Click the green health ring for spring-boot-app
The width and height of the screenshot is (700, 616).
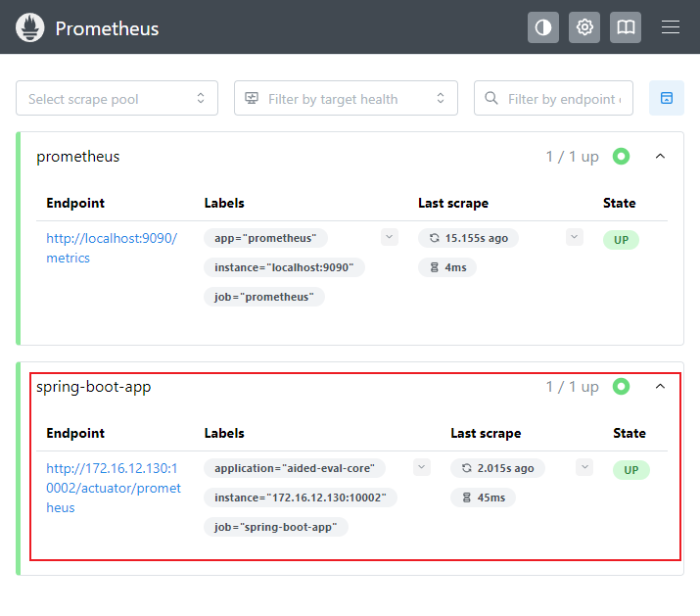(x=621, y=387)
